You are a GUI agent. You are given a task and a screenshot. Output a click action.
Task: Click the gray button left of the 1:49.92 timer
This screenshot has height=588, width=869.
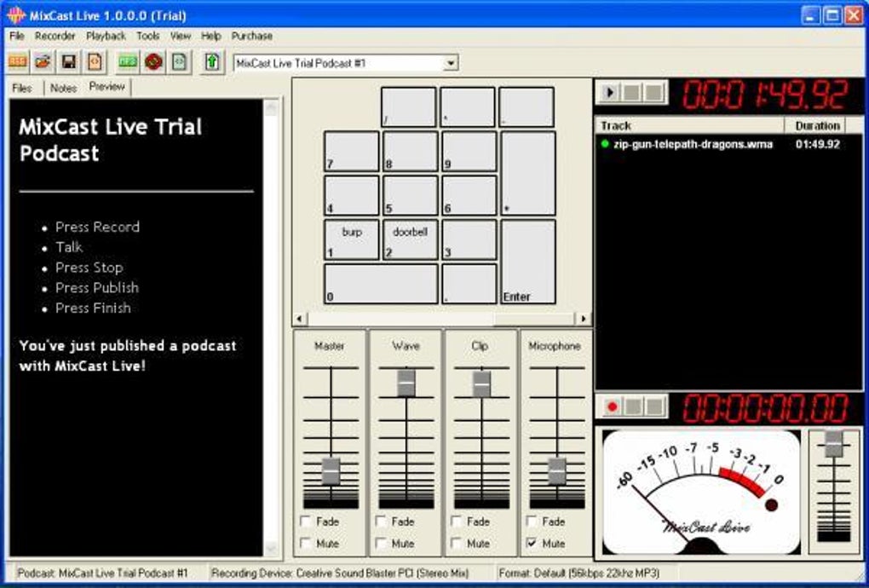point(654,93)
